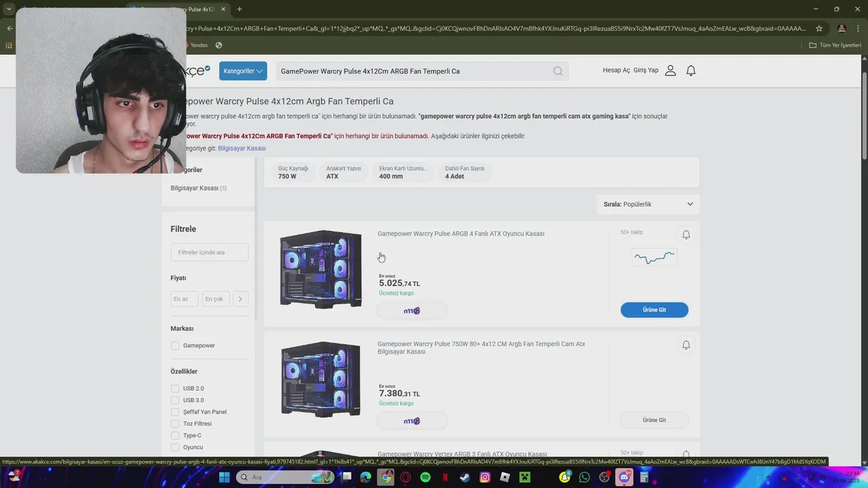The height and width of the screenshot is (488, 868).
Task: Click n11 seller logo under 5.025 TL price
Action: (412, 311)
